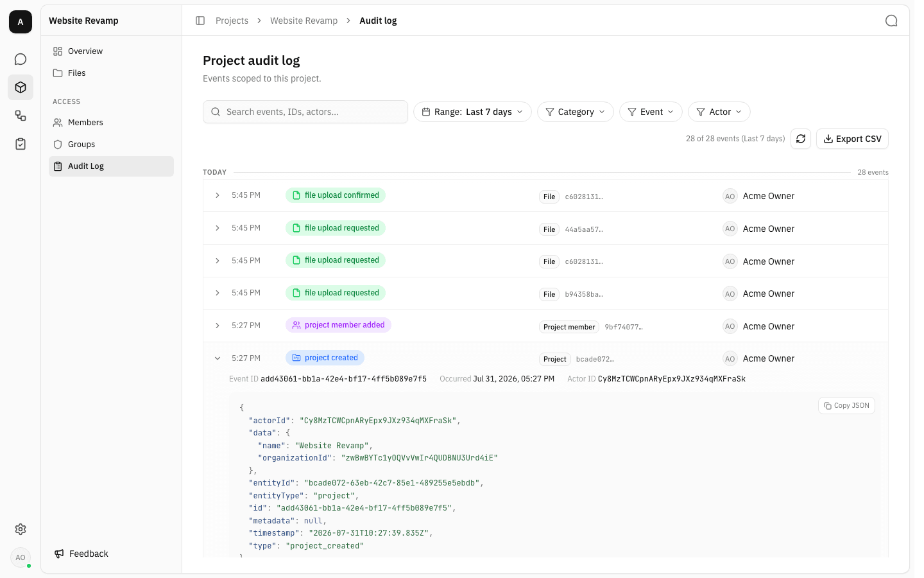
Task: Open the clipboard check icon in left rail
Action: (x=21, y=144)
